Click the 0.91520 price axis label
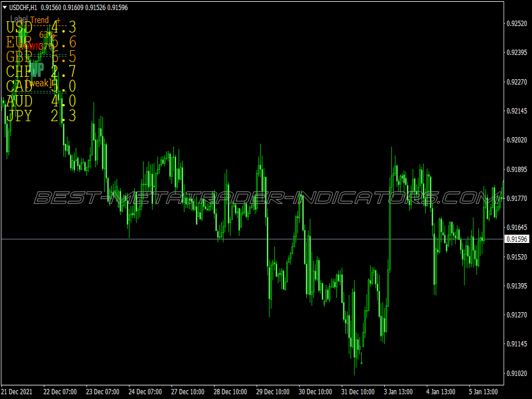The height and width of the screenshot is (399, 532). 517,257
